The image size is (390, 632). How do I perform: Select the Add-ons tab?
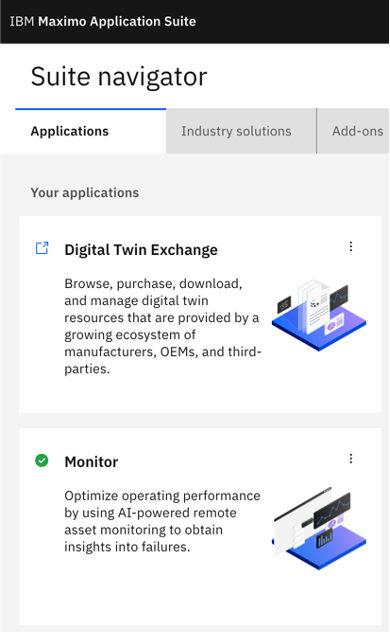pos(353,131)
